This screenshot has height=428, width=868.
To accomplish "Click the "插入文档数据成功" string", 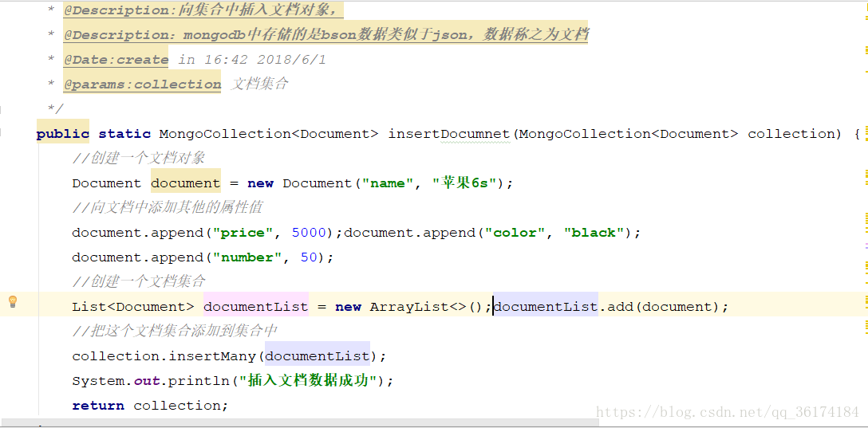I will pos(308,380).
